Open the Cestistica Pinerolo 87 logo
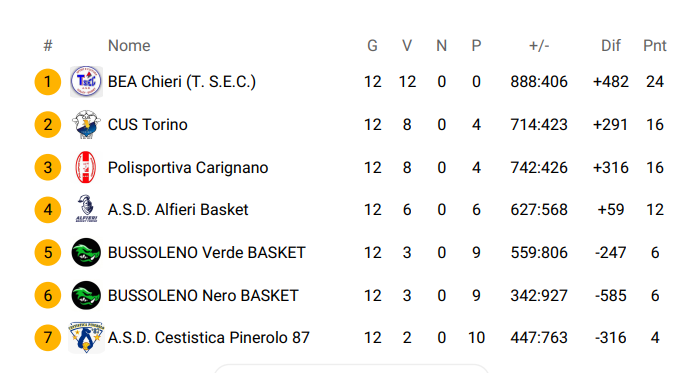The height and width of the screenshot is (373, 697). point(87,337)
